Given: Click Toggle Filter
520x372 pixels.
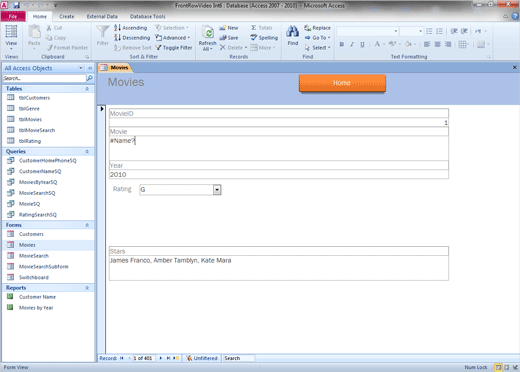Looking at the screenshot, I should pos(174,48).
